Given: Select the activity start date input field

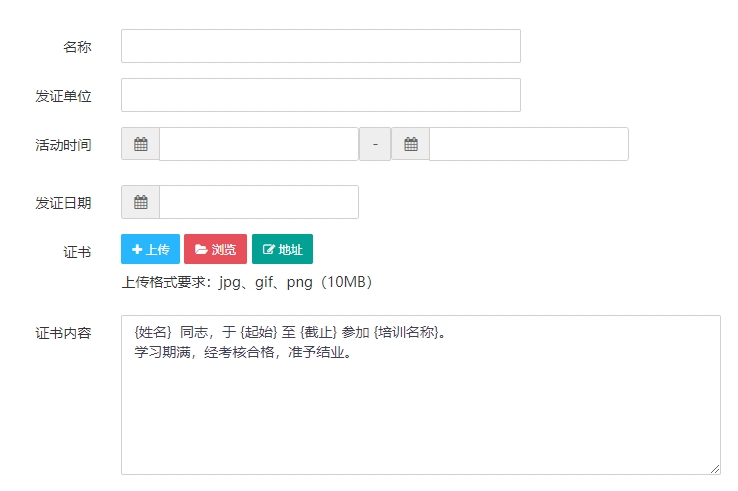Looking at the screenshot, I should [258, 144].
